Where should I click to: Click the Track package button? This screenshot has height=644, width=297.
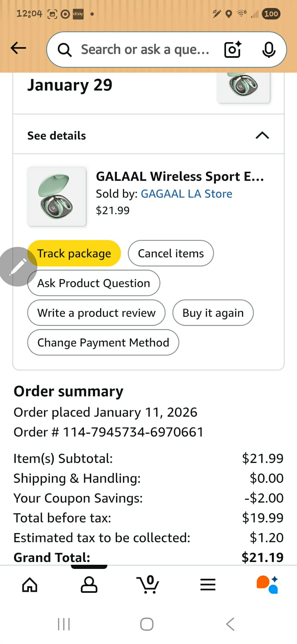coord(74,253)
